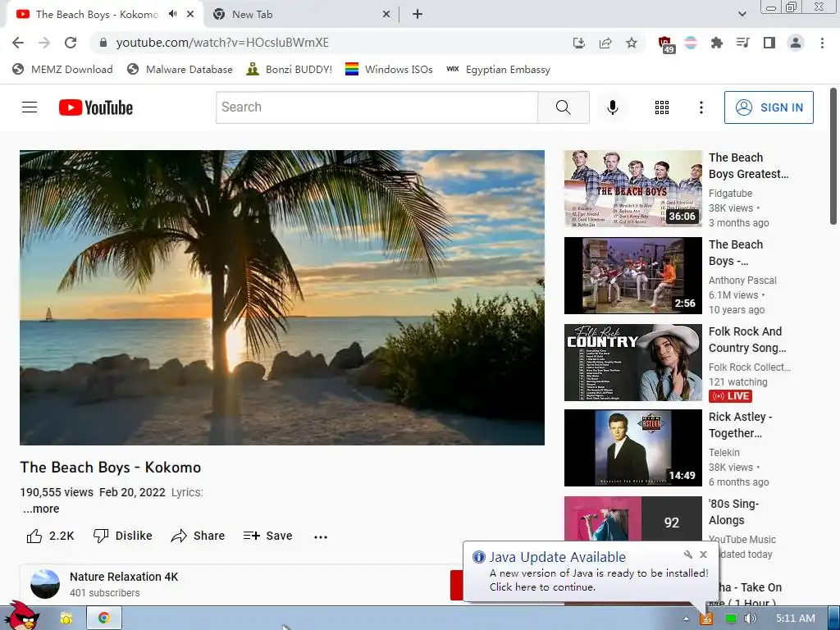Dislike the Kokomo video
This screenshot has width=840, height=630.
(123, 536)
